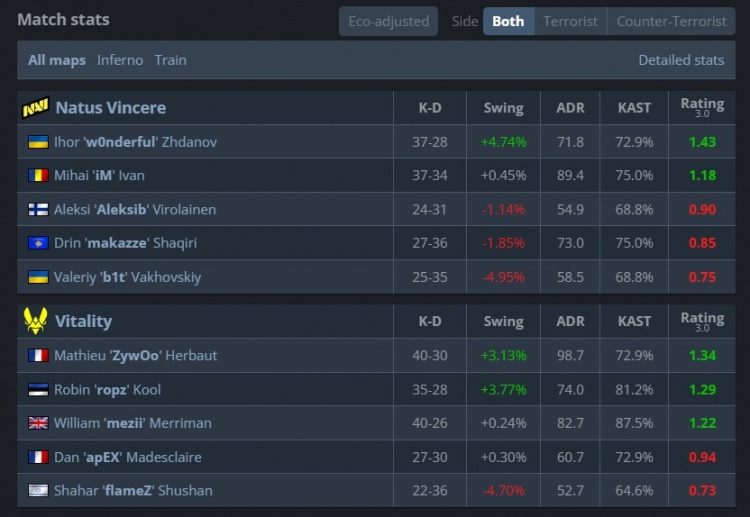
Task: Switch side filter to Counter-Terrorist
Action: 671,21
